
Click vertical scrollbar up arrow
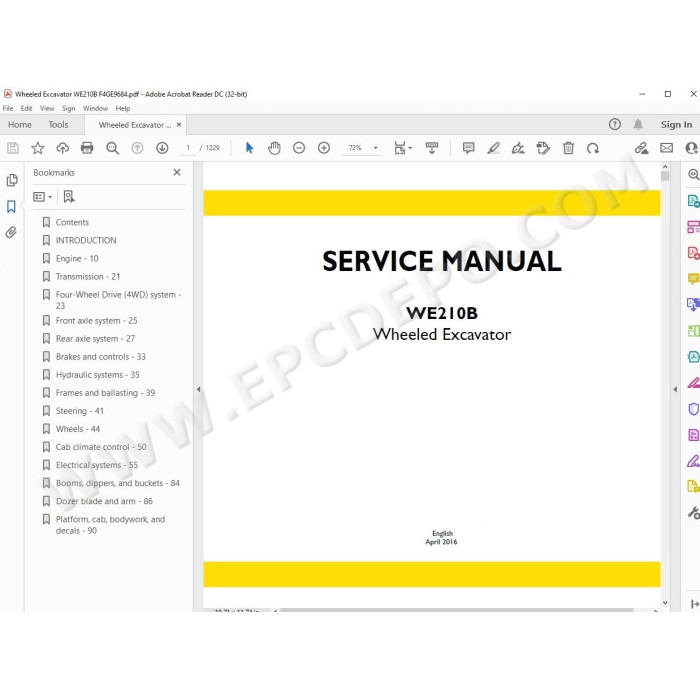click(665, 167)
